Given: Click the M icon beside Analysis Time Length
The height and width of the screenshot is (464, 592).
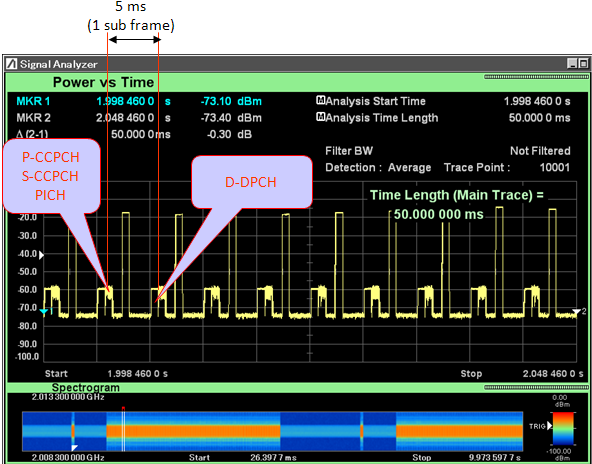Looking at the screenshot, I should pyautogui.click(x=320, y=117).
